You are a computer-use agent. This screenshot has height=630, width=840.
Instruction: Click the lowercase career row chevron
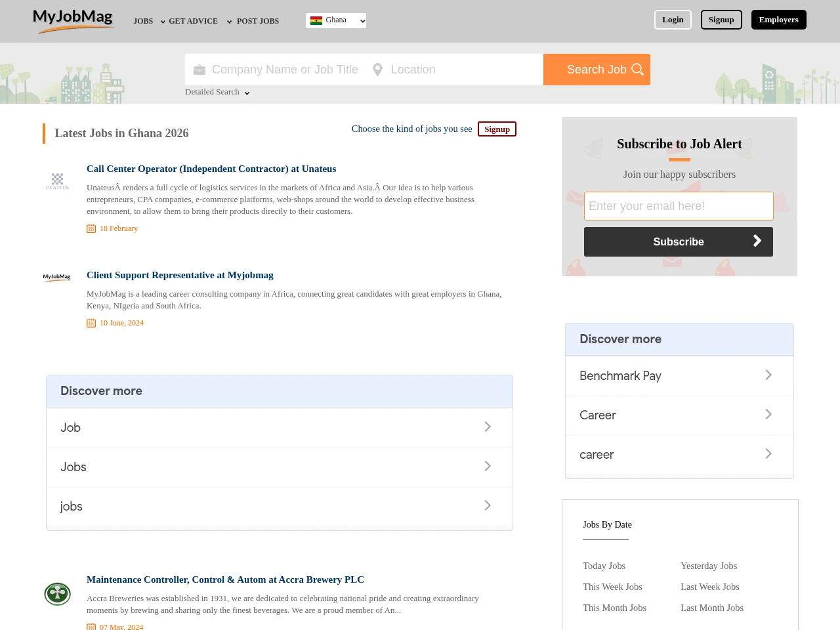pos(768,453)
